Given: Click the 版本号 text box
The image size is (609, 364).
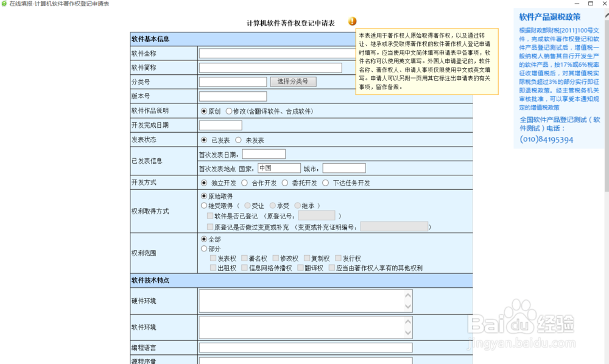Looking at the screenshot, I should click(x=233, y=96).
